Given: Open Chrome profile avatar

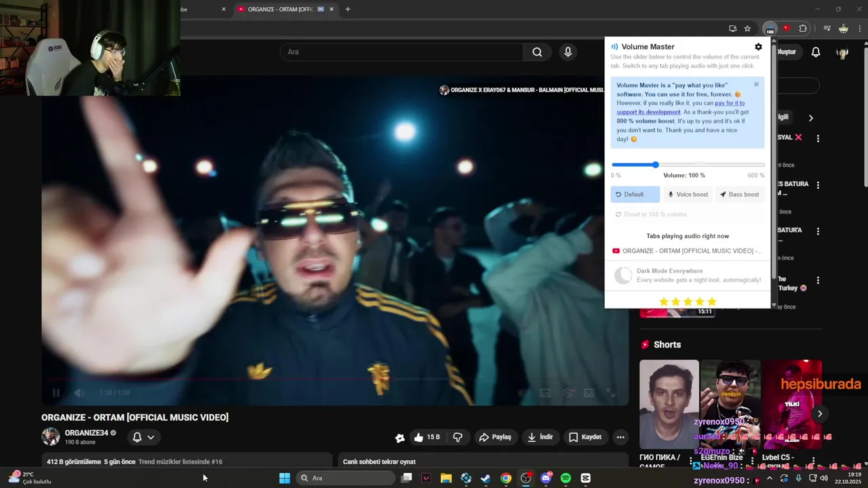Looking at the screenshot, I should pyautogui.click(x=844, y=28).
